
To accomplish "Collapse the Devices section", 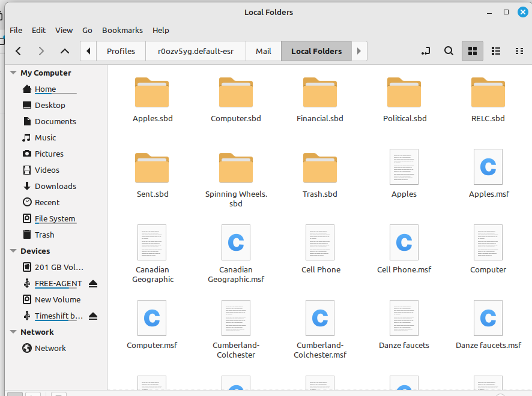I will [x=13, y=251].
